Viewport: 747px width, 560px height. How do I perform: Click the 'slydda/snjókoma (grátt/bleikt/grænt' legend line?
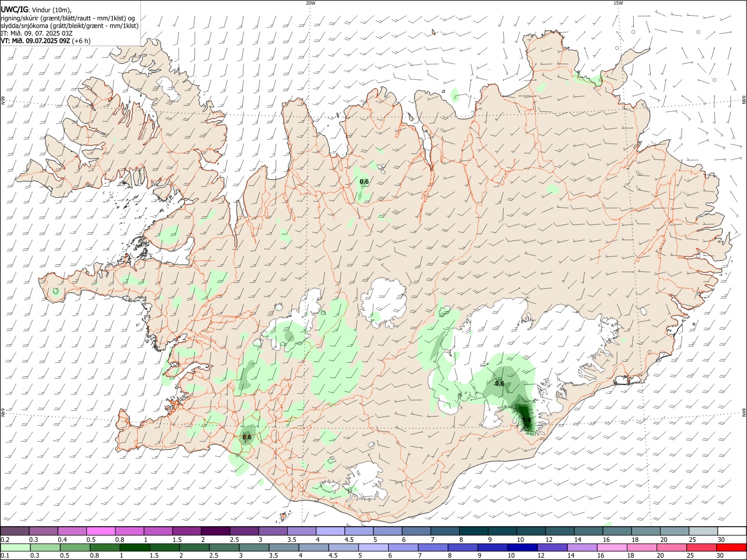69,26
